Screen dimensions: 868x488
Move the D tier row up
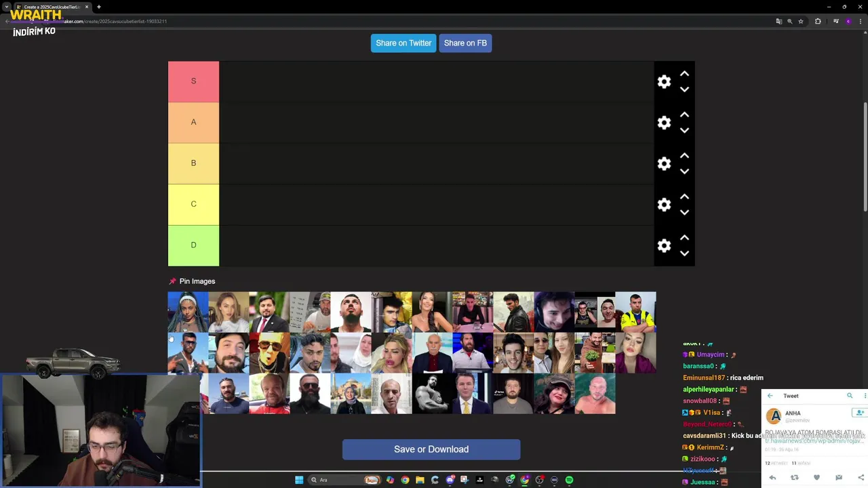pos(684,238)
